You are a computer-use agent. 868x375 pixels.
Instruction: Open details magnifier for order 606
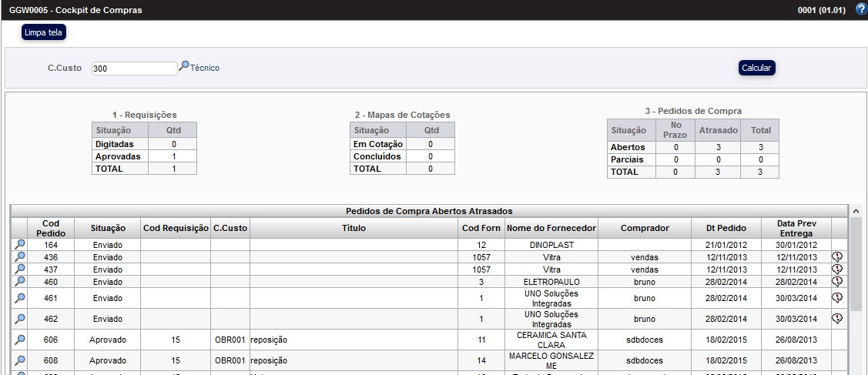(x=20, y=340)
